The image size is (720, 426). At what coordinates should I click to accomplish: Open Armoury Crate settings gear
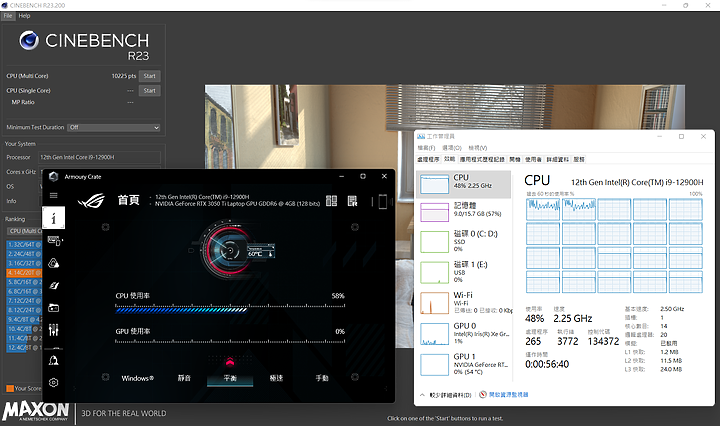coord(54,382)
